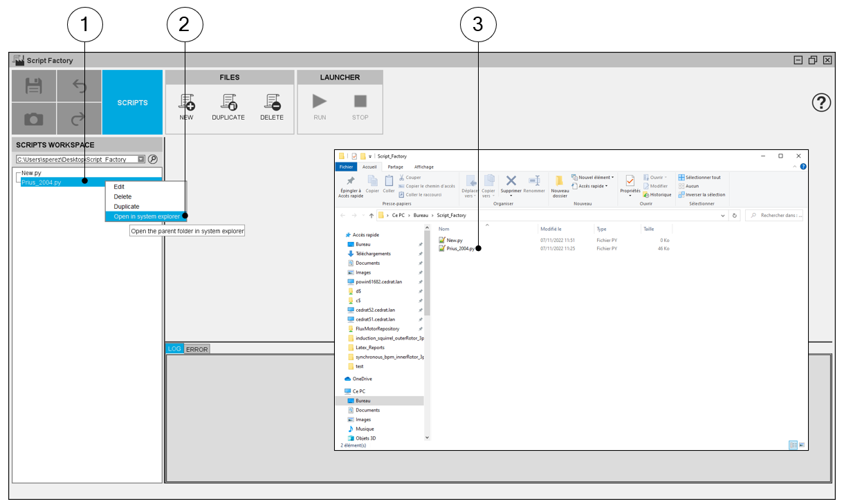Click the camera screenshot icon
The width and height of the screenshot is (844, 504).
click(34, 119)
